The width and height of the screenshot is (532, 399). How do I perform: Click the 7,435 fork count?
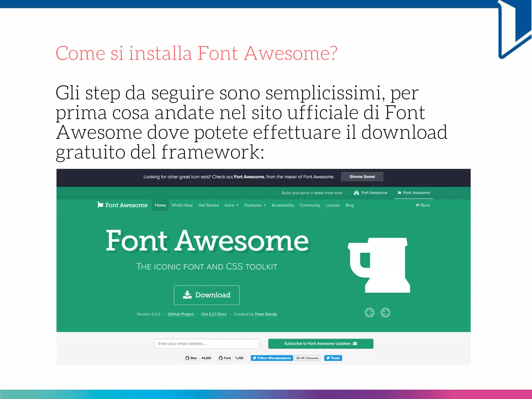239,358
